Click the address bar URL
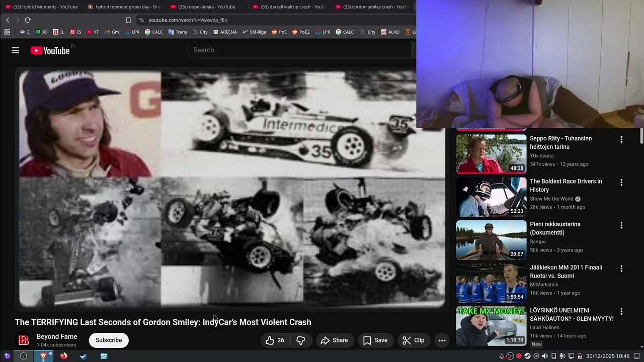 [188, 20]
